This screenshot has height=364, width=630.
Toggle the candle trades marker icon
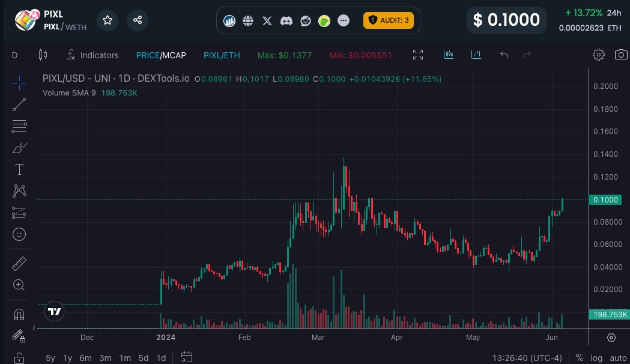click(449, 54)
